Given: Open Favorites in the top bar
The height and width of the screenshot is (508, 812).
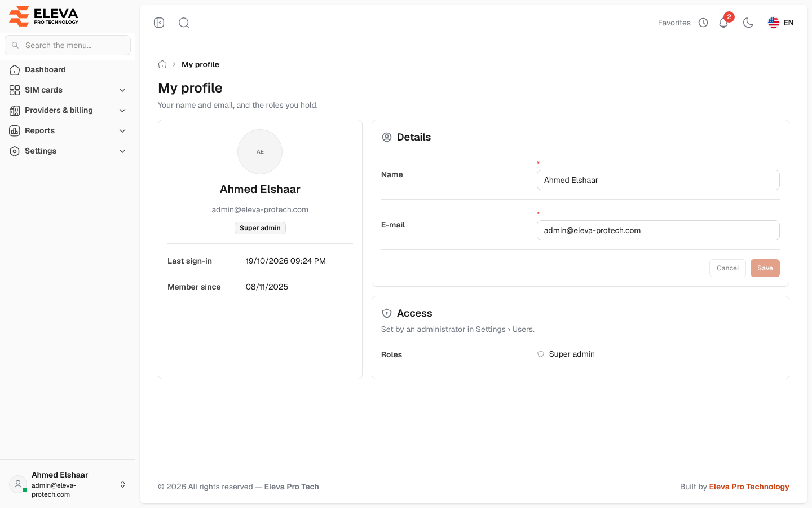Looking at the screenshot, I should (x=674, y=23).
